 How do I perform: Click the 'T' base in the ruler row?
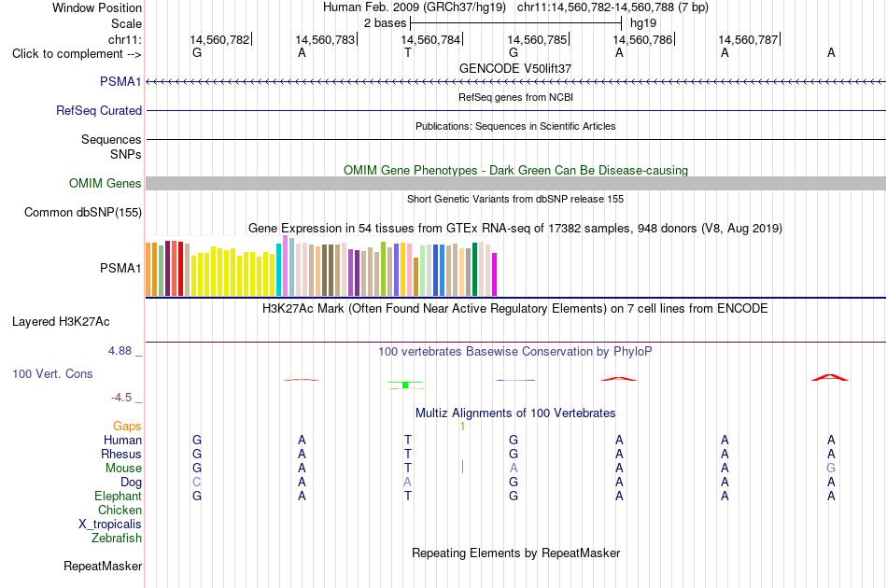(408, 52)
